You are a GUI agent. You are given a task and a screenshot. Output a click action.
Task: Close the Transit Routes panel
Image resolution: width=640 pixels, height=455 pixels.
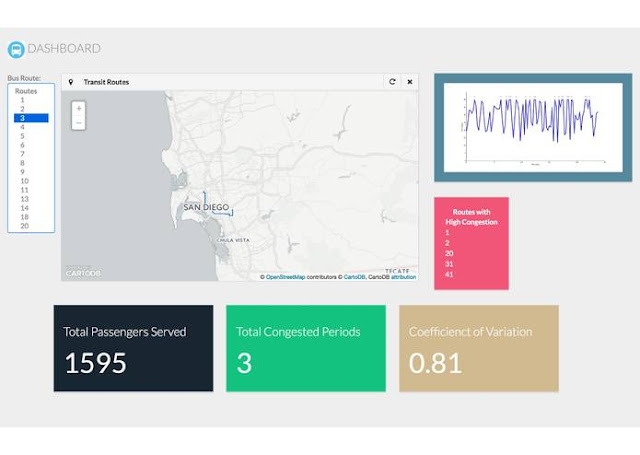coord(410,82)
